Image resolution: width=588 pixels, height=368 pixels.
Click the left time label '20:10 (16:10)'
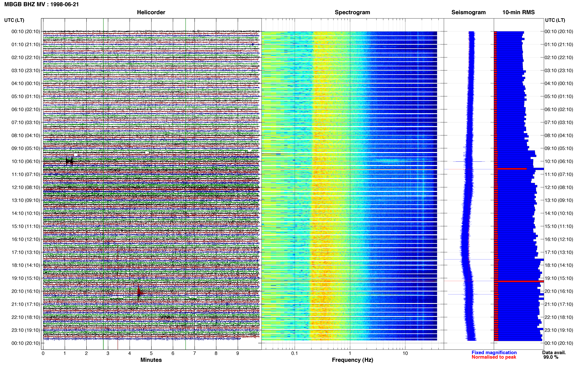coord(26,291)
